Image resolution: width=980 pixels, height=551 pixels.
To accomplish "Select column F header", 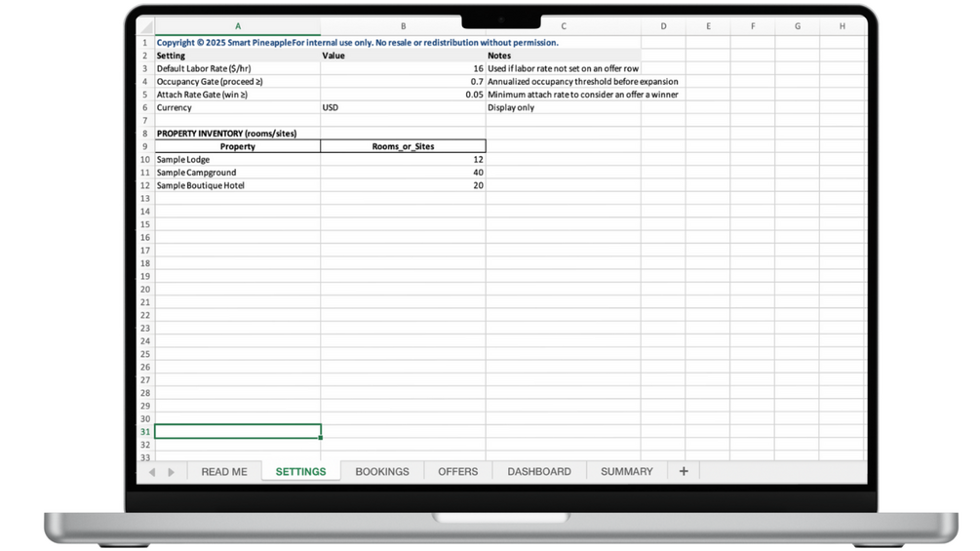I will click(753, 26).
